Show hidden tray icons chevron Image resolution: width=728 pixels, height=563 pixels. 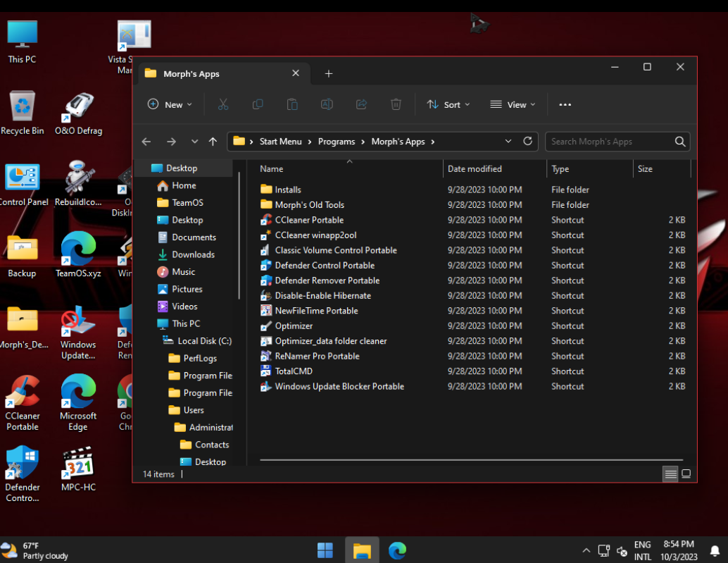(x=586, y=550)
